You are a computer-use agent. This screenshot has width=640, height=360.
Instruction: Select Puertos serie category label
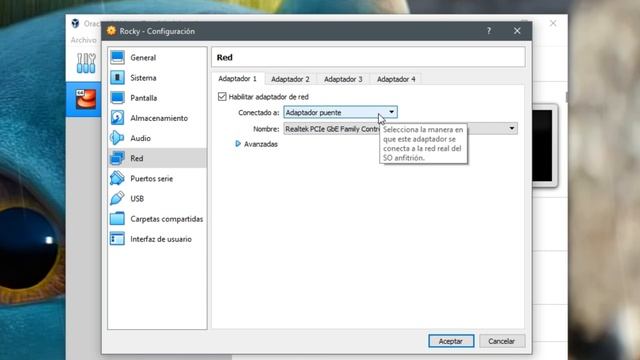(151, 178)
